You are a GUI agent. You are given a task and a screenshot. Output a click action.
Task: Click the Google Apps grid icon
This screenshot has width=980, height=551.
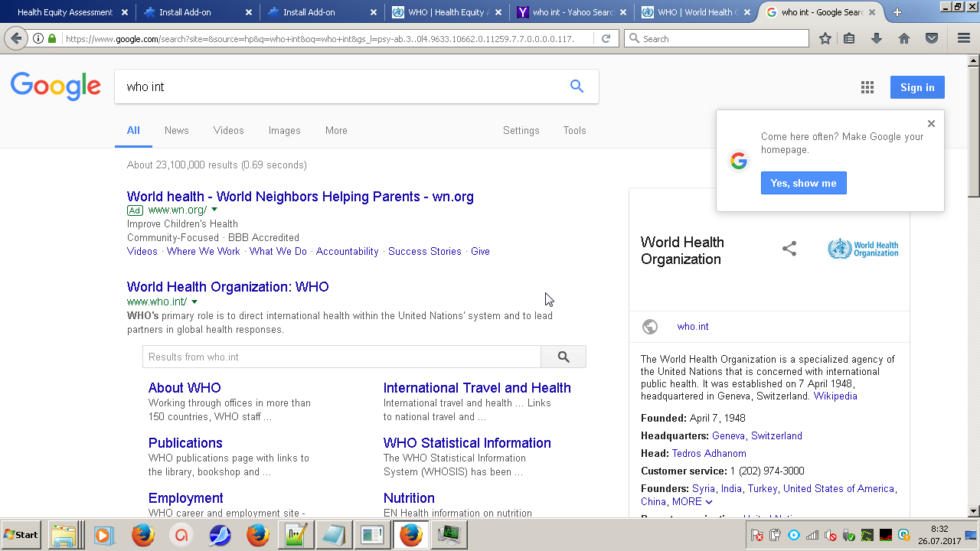[867, 87]
